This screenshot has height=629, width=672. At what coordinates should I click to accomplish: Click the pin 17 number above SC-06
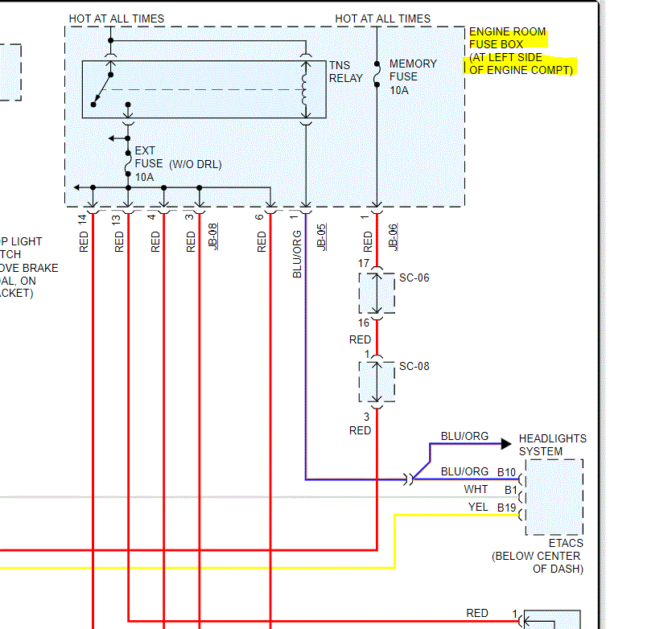click(364, 263)
